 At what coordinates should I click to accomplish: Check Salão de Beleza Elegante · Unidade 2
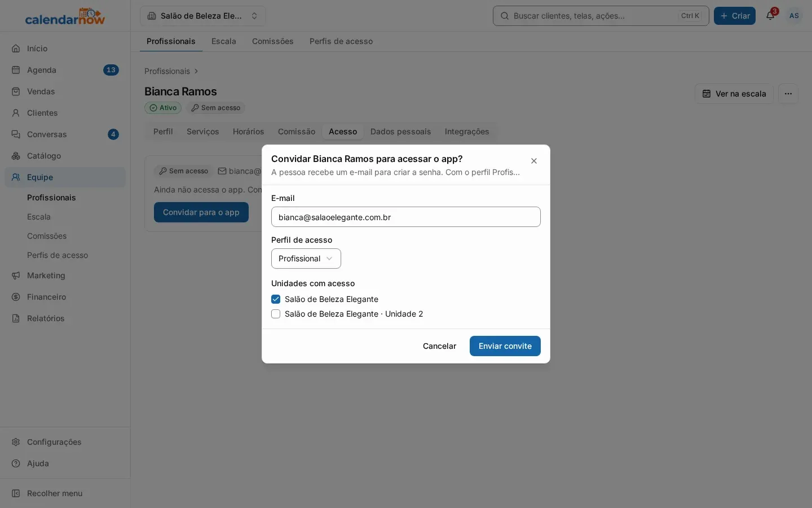pyautogui.click(x=276, y=314)
